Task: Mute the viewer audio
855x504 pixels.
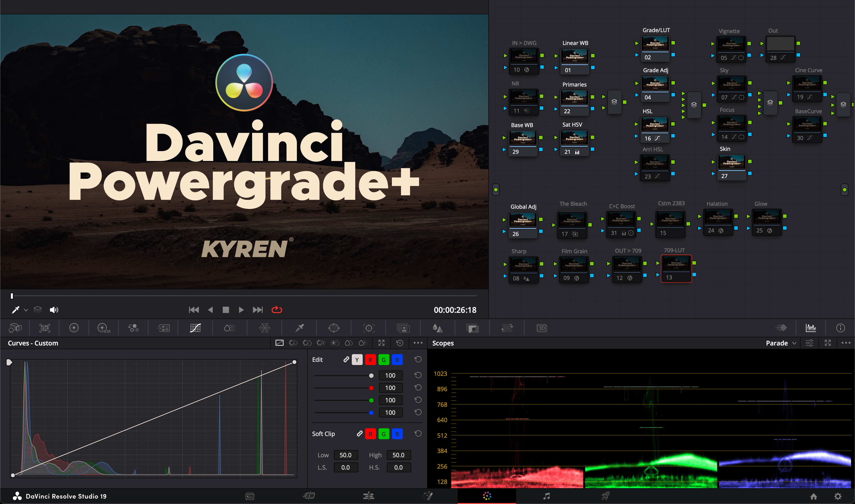Action: coord(54,310)
